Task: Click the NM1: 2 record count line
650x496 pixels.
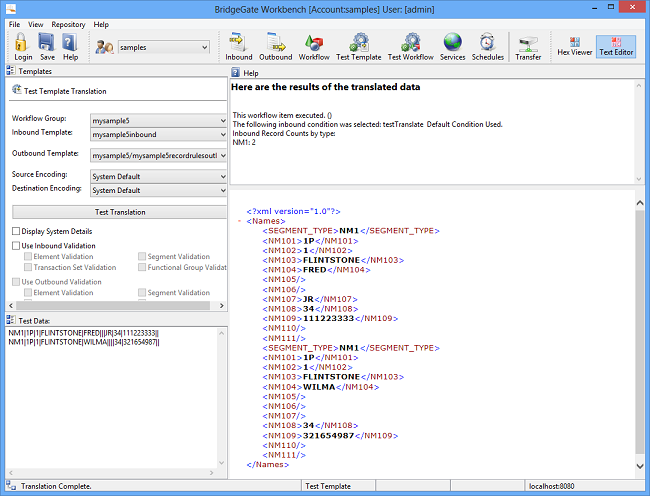Action: [244, 142]
